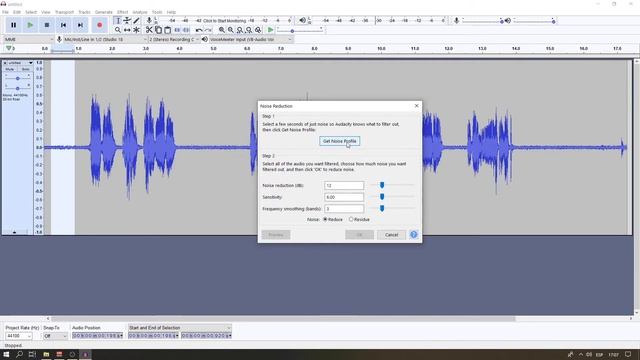Image resolution: width=640 pixels, height=360 pixels.
Task: Toggle Mute on the audio track
Action: point(10,69)
